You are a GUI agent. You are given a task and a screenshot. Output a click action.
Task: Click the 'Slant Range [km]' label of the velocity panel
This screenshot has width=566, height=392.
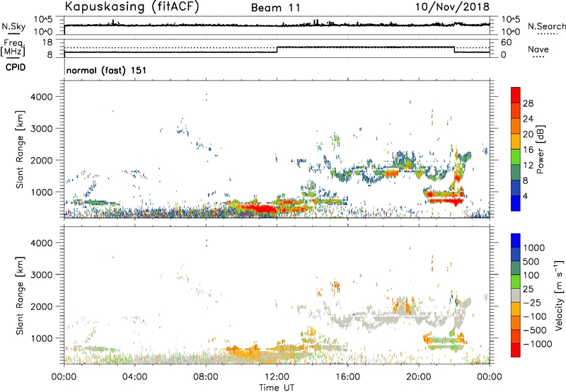(20, 295)
